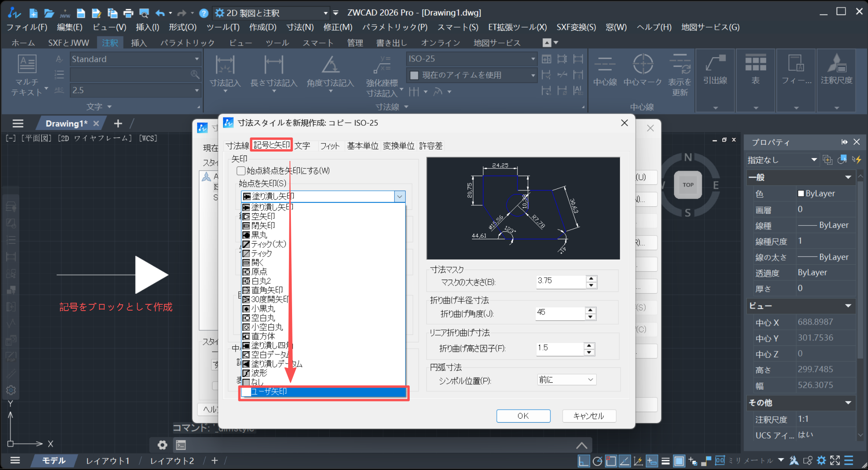868x470 pixels.
Task: Switch to the フィット tab in the dialog
Action: pos(330,145)
